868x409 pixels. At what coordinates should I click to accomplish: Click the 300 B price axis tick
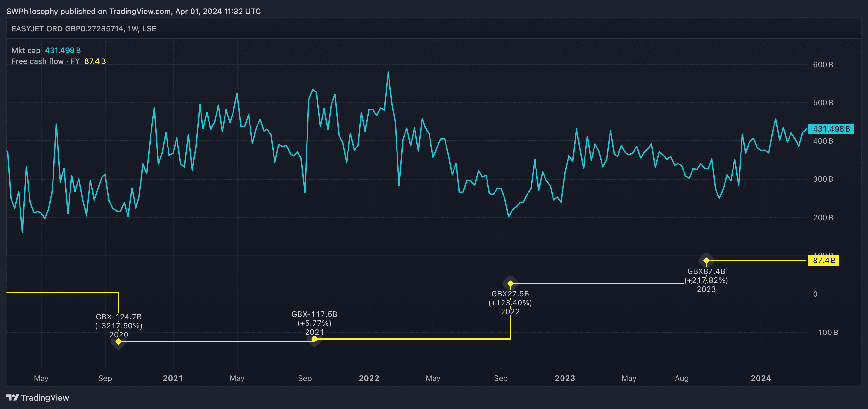(823, 179)
